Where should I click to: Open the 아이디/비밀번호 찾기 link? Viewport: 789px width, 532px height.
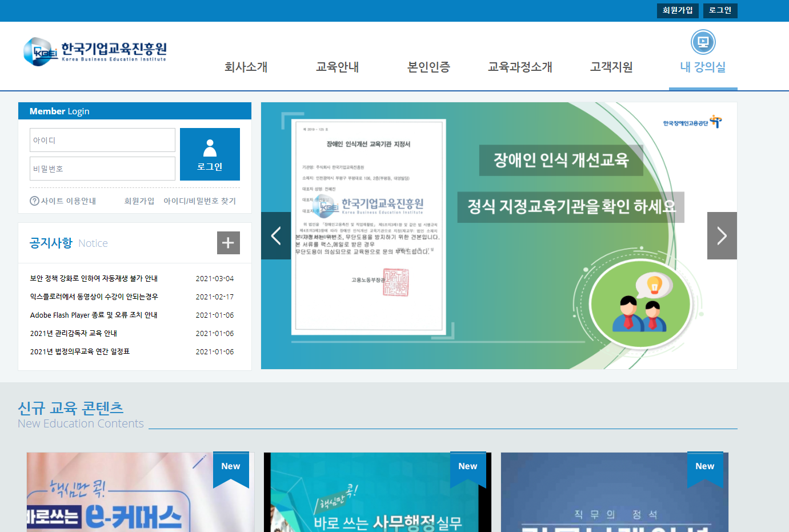point(200,201)
